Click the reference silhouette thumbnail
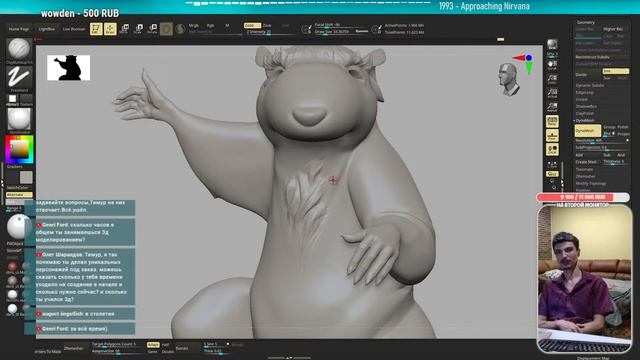The height and width of the screenshot is (360, 640). click(x=69, y=68)
